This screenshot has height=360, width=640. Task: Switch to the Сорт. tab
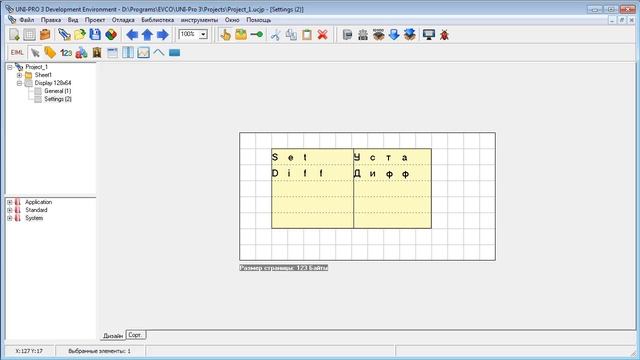136,335
